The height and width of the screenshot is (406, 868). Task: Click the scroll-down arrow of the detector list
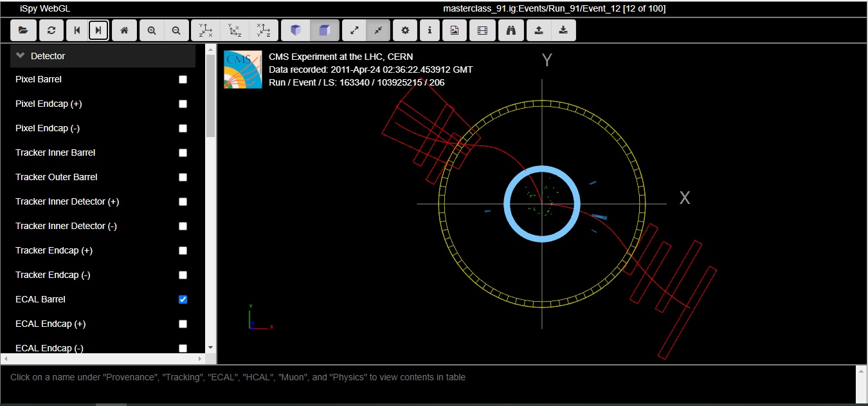pyautogui.click(x=210, y=347)
